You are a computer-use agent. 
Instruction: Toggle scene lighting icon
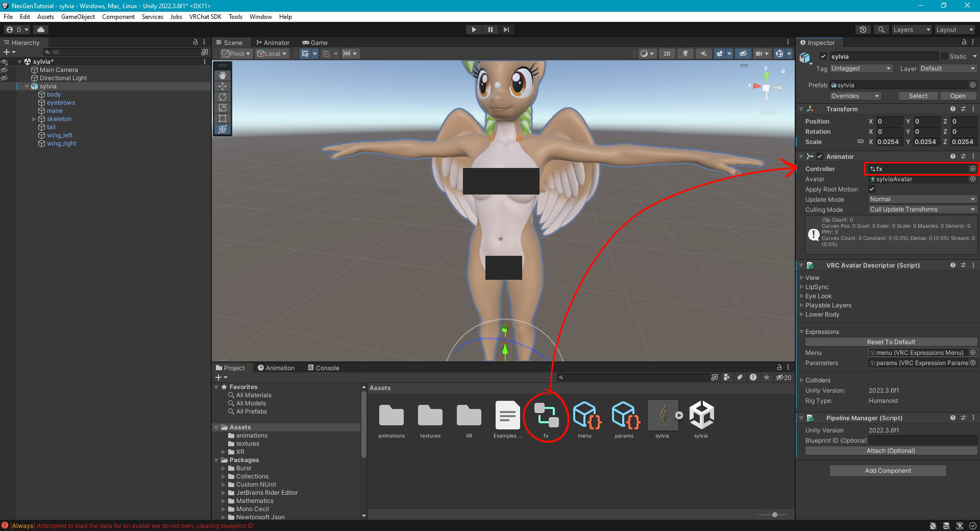685,54
